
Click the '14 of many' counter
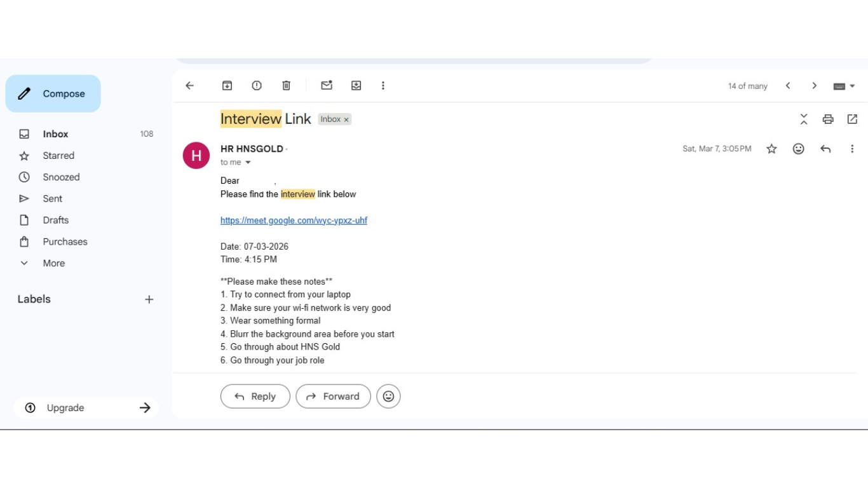[x=748, y=86]
